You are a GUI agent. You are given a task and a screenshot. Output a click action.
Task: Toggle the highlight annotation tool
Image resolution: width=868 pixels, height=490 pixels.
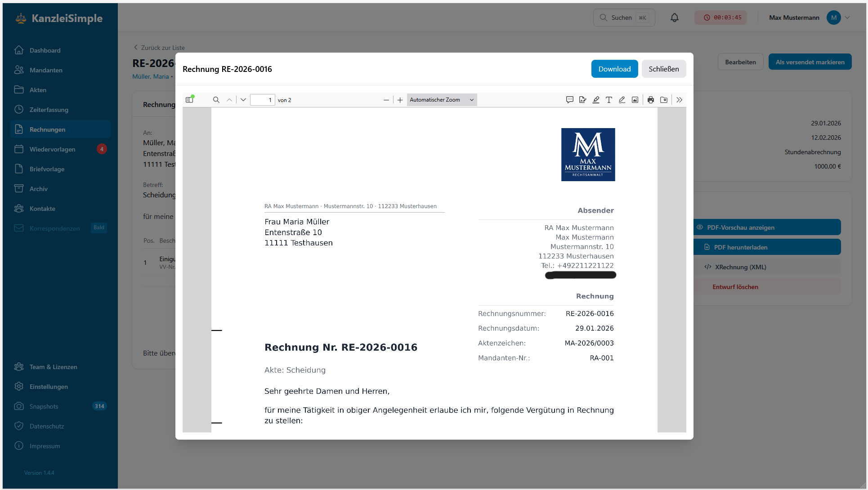(596, 99)
